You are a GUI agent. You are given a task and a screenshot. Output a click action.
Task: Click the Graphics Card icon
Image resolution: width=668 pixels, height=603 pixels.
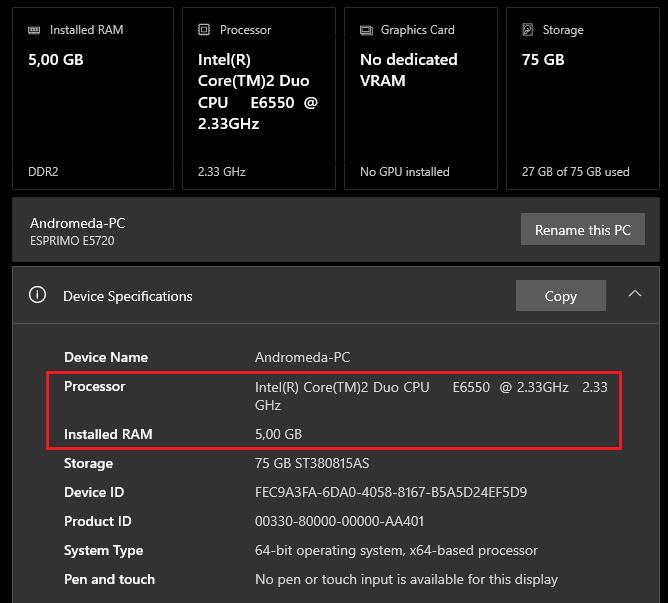coord(367,30)
